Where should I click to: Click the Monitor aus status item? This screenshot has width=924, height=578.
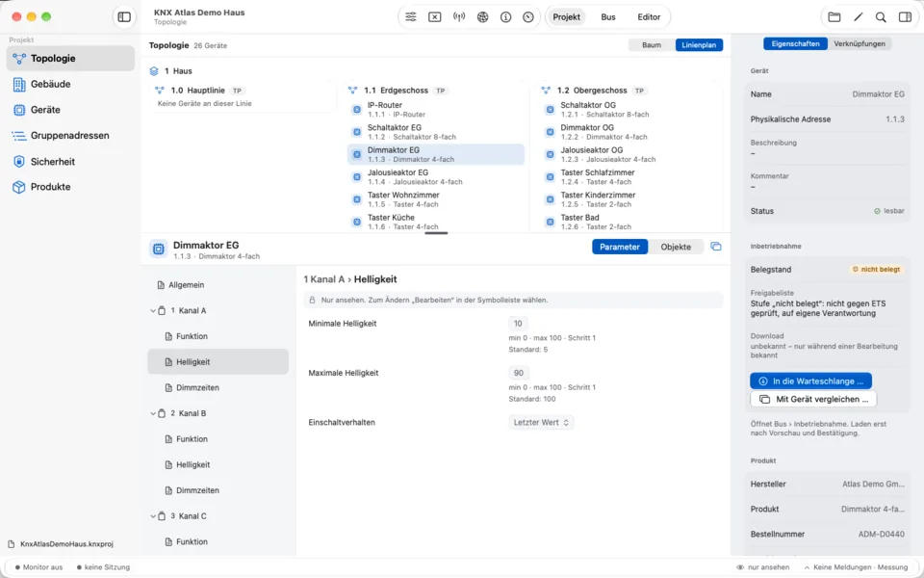pos(38,567)
